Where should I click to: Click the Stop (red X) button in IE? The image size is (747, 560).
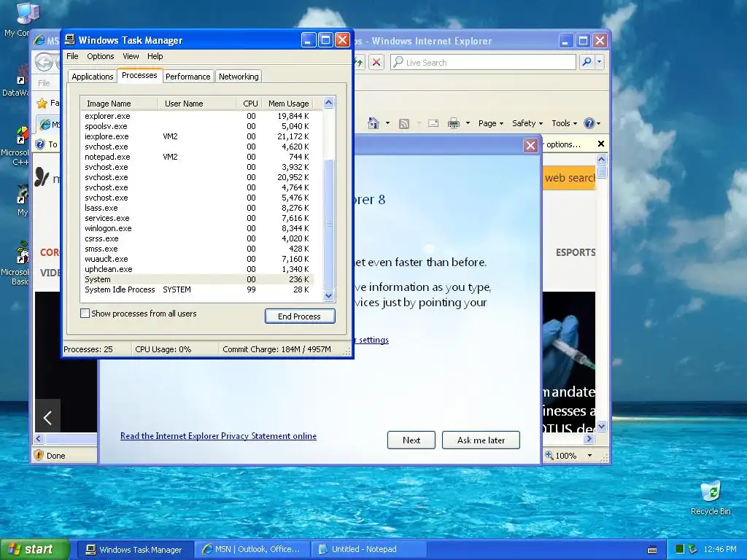click(x=376, y=63)
